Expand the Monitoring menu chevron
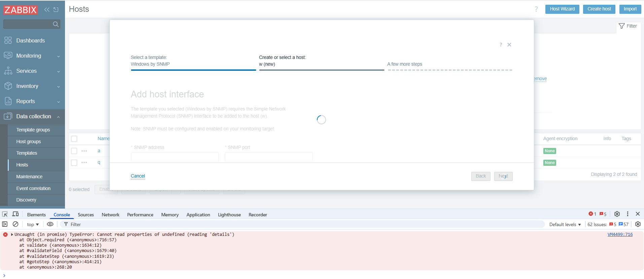This screenshot has height=279, width=644. 59,56
